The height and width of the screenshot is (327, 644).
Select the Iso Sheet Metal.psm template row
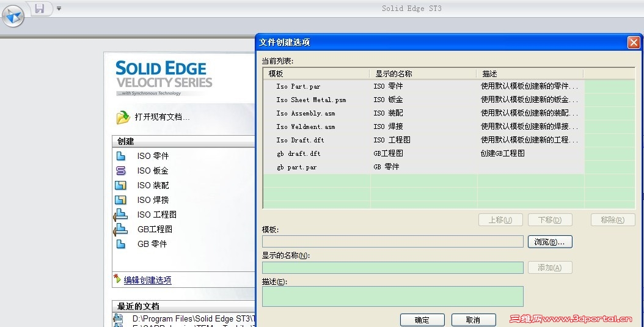click(x=424, y=100)
